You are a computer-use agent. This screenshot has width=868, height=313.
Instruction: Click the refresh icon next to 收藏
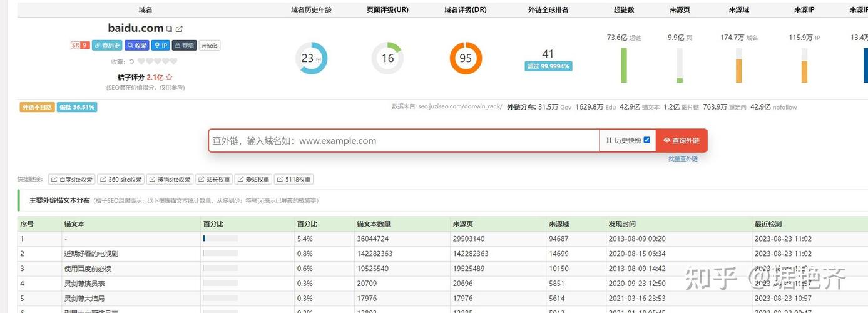click(131, 61)
